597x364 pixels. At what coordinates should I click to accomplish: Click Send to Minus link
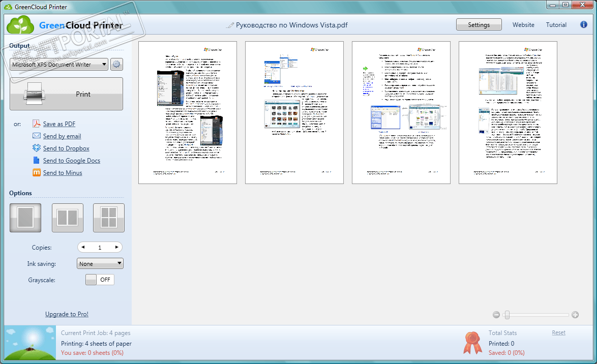pos(63,172)
